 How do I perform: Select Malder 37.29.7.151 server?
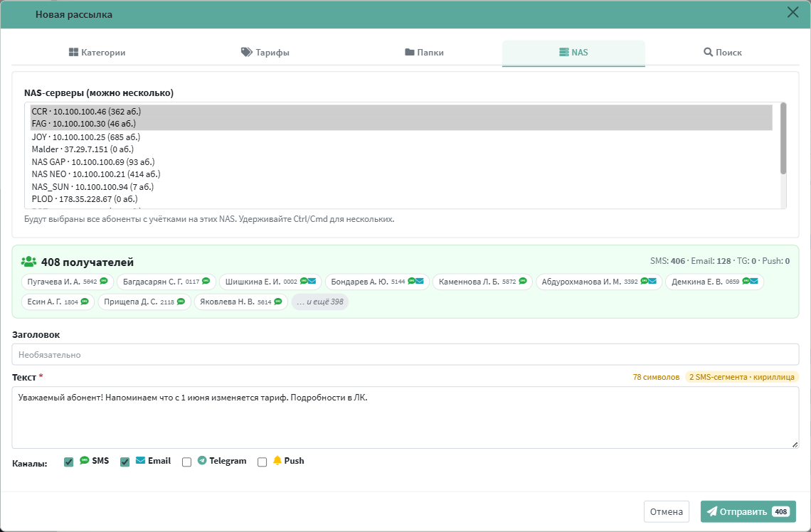[401, 149]
